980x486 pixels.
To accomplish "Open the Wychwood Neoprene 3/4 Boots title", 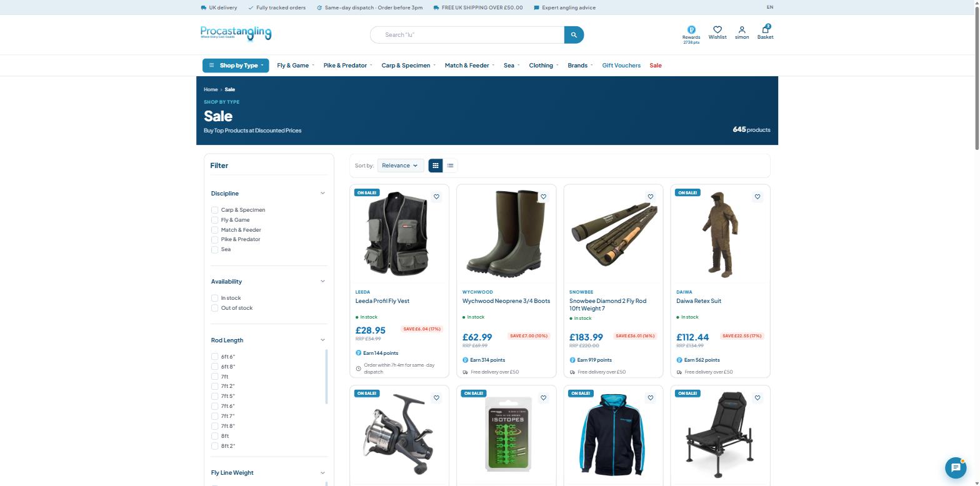I will [x=506, y=301].
